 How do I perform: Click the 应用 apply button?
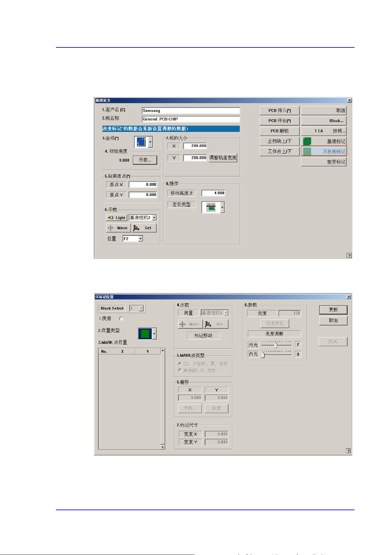point(216,408)
